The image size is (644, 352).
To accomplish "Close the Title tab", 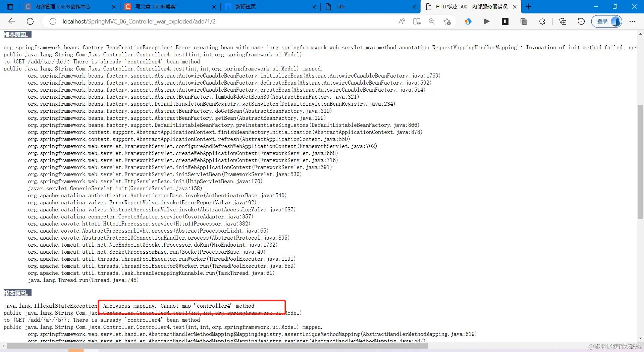I will pos(415,7).
